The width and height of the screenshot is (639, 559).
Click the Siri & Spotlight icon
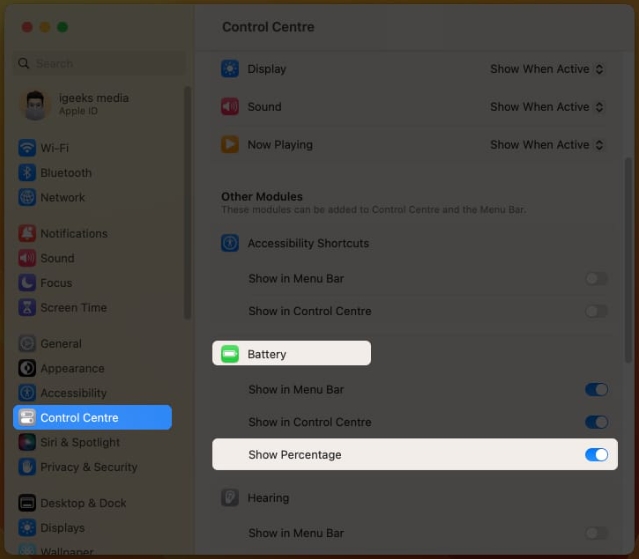(x=27, y=442)
